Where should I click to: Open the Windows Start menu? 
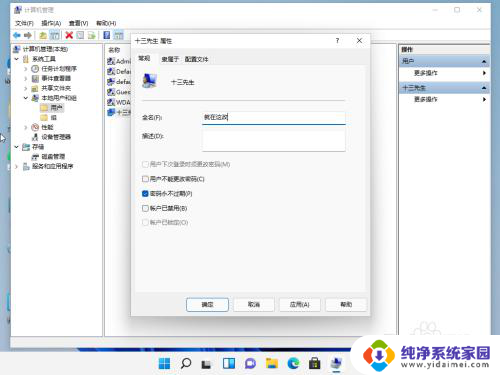[x=164, y=363]
